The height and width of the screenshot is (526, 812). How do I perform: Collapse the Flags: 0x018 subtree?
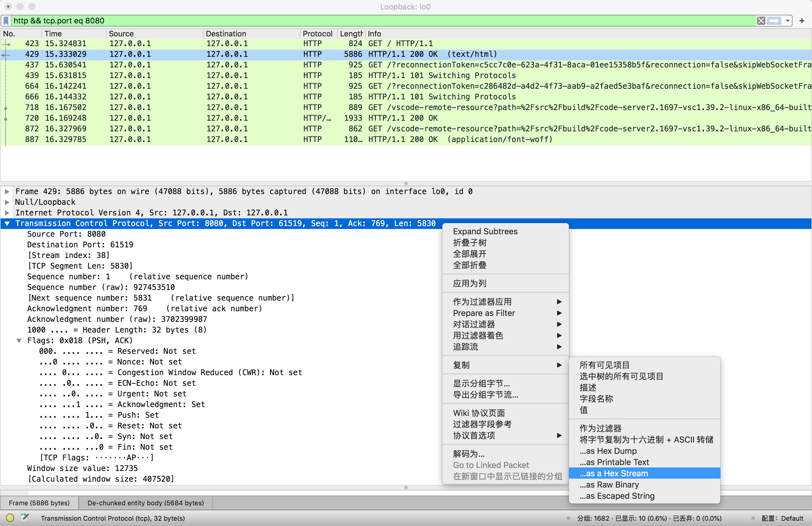(x=19, y=341)
